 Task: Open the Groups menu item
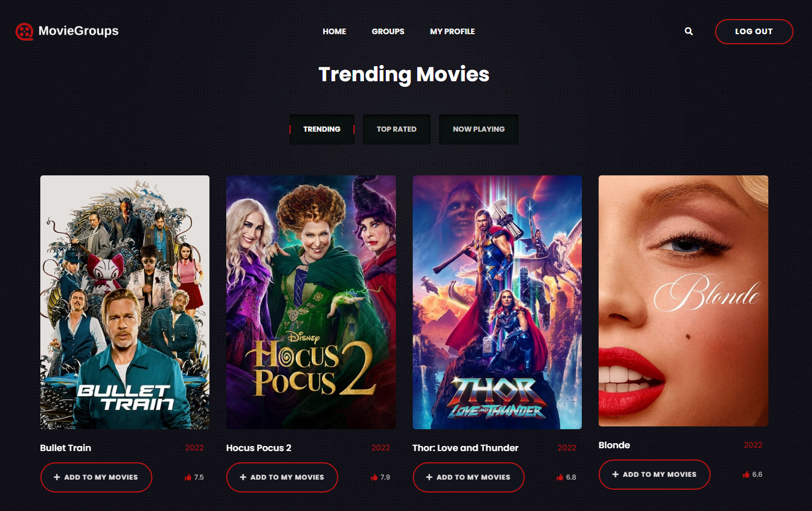click(x=388, y=31)
